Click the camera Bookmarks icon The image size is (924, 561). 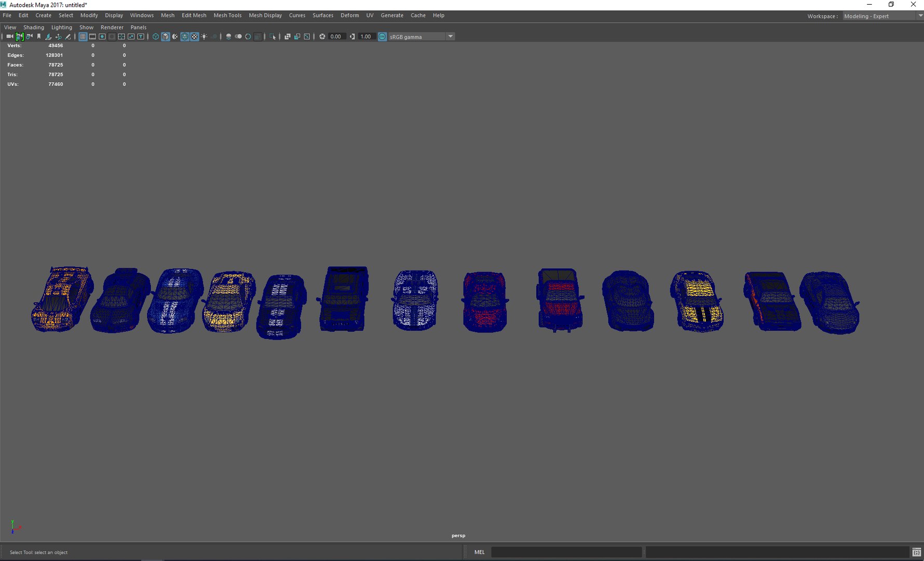[39, 36]
